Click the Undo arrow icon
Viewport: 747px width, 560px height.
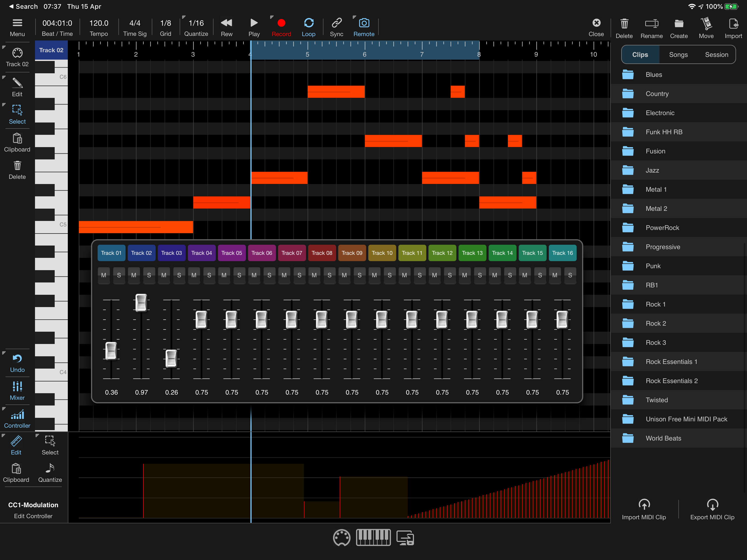tap(17, 359)
